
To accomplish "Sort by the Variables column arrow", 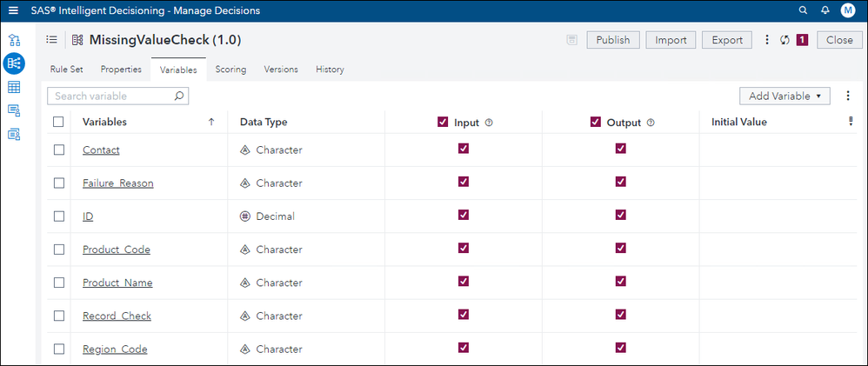I will (x=210, y=123).
